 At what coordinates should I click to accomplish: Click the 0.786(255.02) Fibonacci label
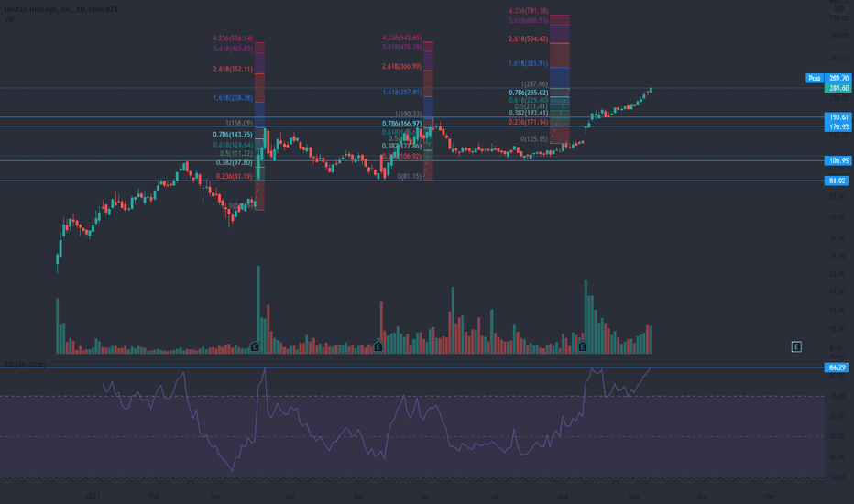click(529, 93)
